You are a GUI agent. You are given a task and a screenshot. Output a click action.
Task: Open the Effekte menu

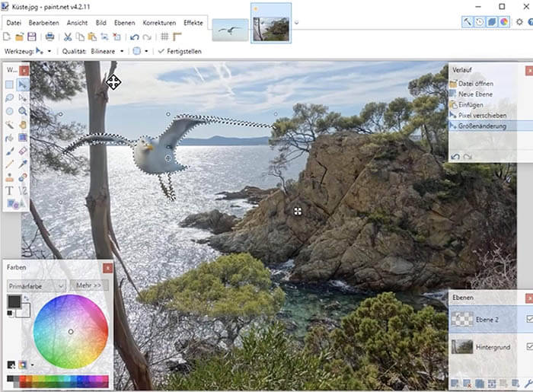pyautogui.click(x=193, y=23)
